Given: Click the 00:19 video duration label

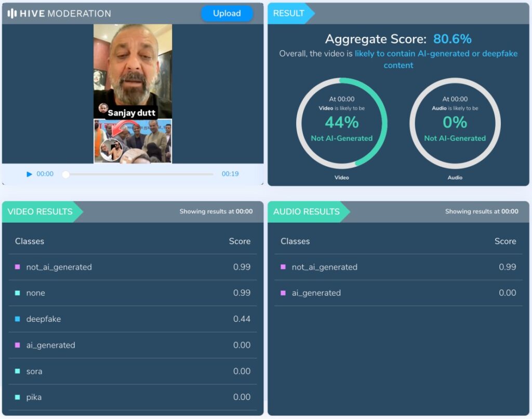Looking at the screenshot, I should pyautogui.click(x=230, y=174).
